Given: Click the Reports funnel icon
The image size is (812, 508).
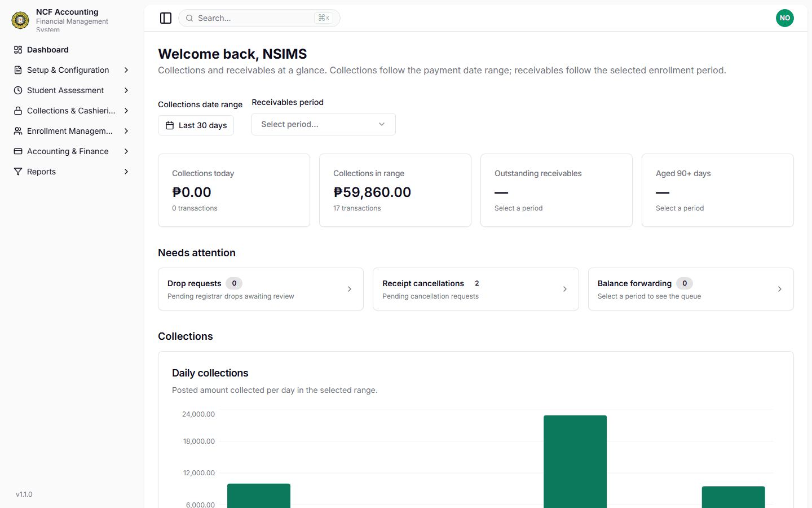Looking at the screenshot, I should click(x=18, y=172).
